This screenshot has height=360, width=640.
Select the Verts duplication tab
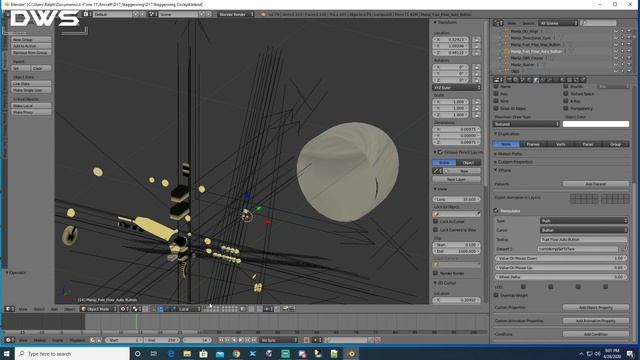tap(560, 144)
